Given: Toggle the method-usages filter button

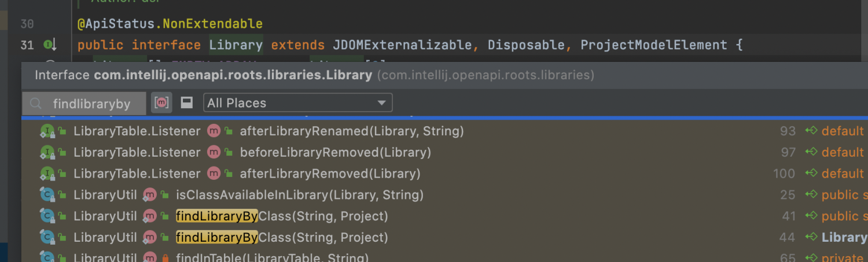Looking at the screenshot, I should 162,103.
